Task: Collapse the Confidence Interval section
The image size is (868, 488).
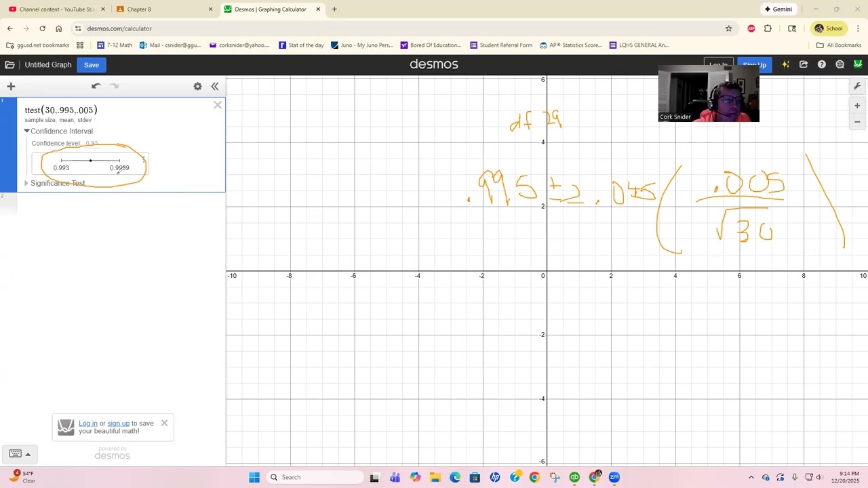Action: [27, 131]
